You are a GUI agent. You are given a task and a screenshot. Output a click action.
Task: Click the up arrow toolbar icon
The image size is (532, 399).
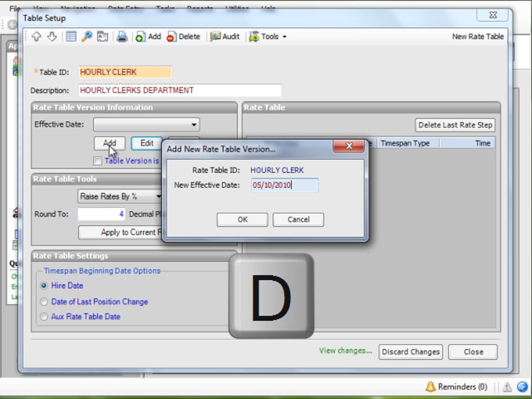click(x=37, y=37)
